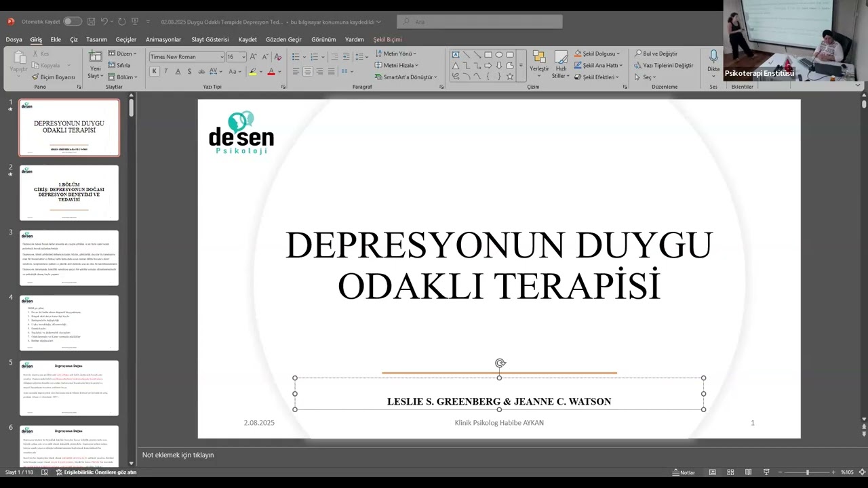
Task: Click Bul ve Değiştir
Action: pos(656,54)
